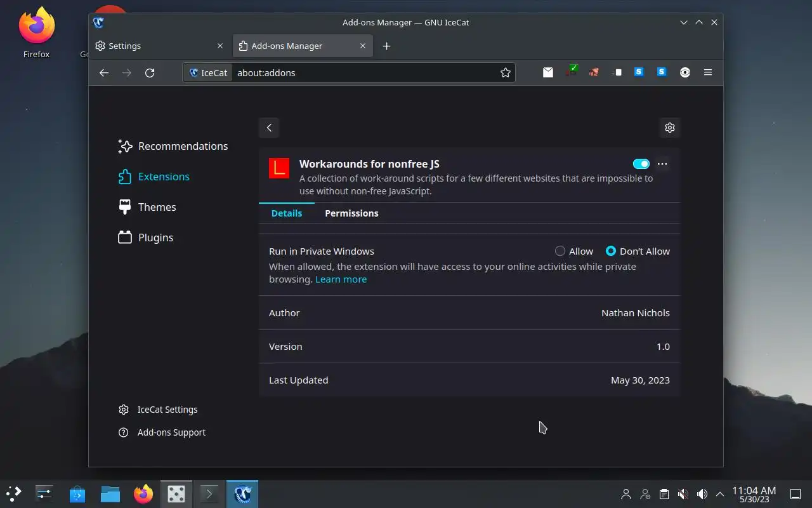Open IceCat Settings link
The width and height of the screenshot is (812, 508).
[x=158, y=410]
